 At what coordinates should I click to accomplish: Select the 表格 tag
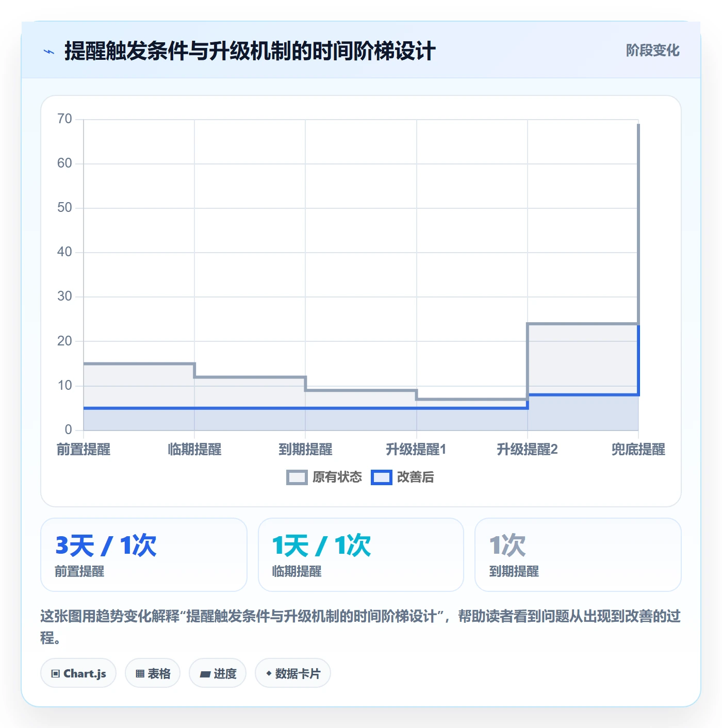pos(153,673)
